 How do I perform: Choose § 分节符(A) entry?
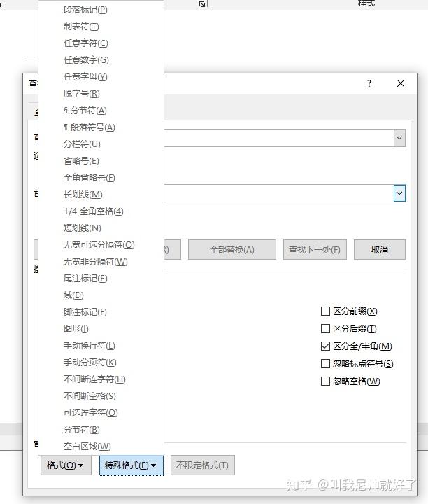[x=85, y=111]
